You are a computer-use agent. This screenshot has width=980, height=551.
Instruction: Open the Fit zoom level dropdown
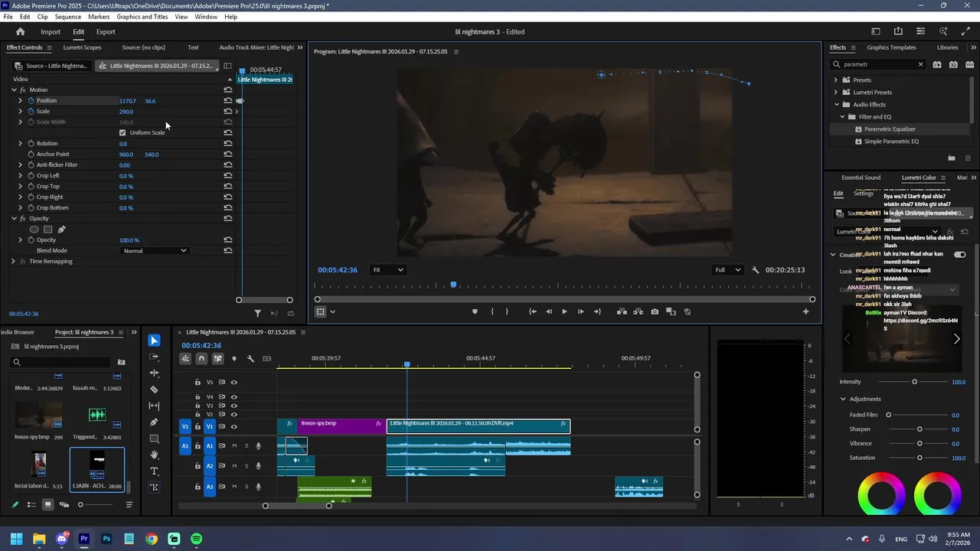pos(387,270)
